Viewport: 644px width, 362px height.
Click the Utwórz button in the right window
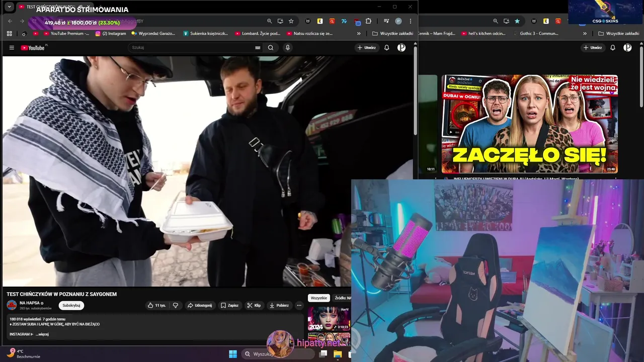(593, 48)
